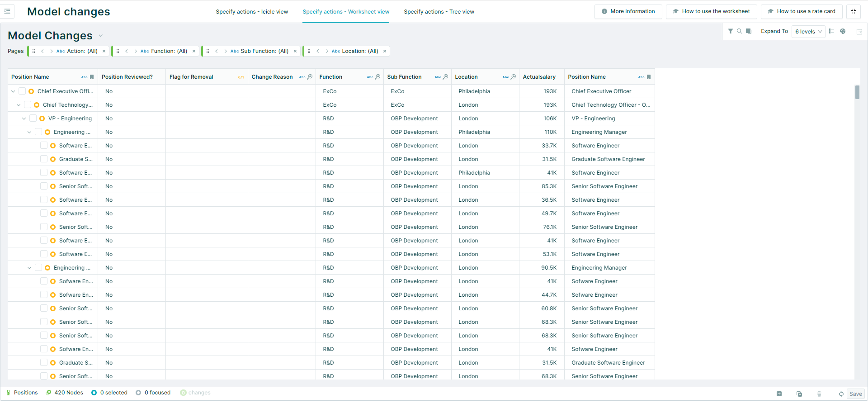This screenshot has width=868, height=408.
Task: Click the drag handle of the Action page filter
Action: (33, 51)
